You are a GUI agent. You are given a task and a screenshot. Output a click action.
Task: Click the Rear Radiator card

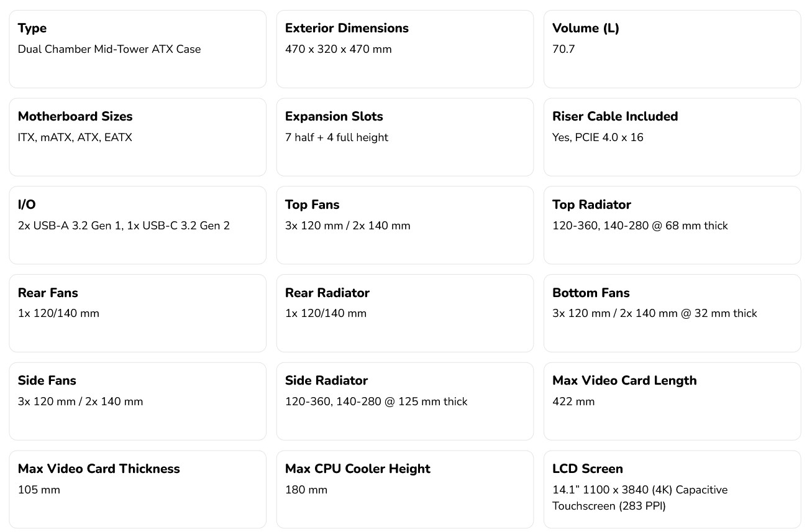click(405, 313)
